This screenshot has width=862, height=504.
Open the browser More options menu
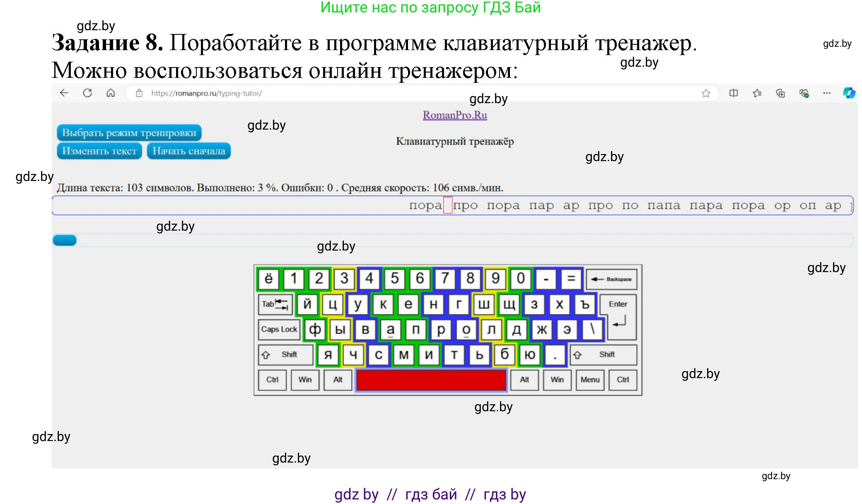pyautogui.click(x=826, y=93)
